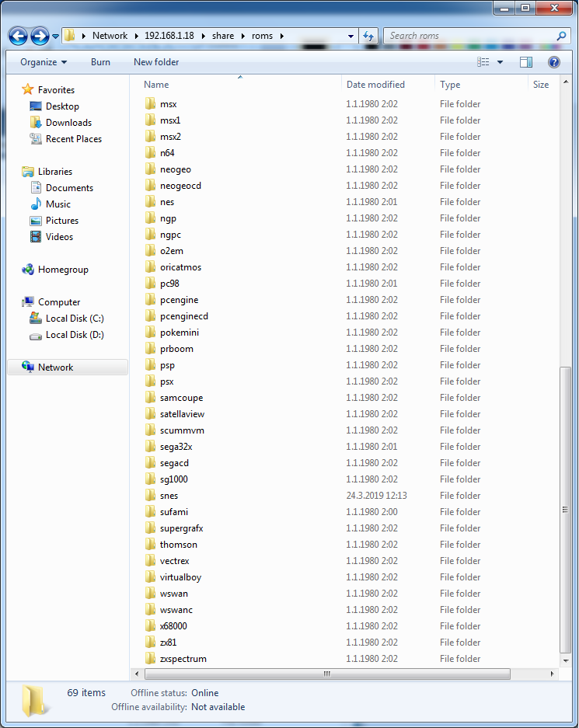Expand the arrow after Network in breadcrumb
This screenshot has width=579, height=728.
point(137,36)
